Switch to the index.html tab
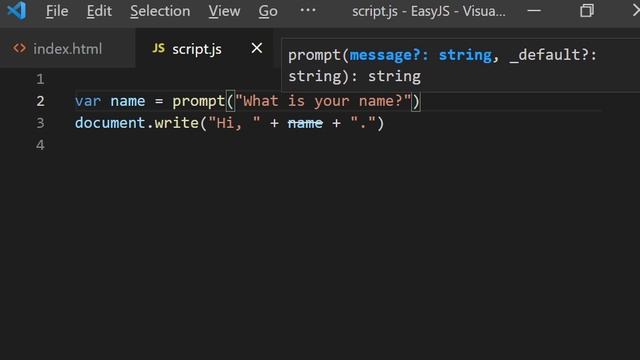The image size is (640, 360). tap(67, 49)
